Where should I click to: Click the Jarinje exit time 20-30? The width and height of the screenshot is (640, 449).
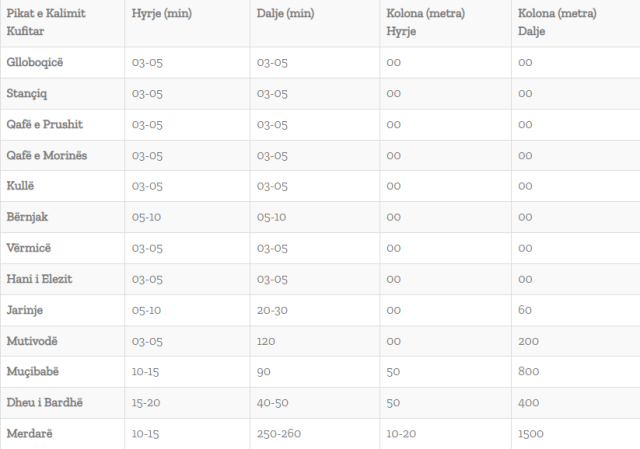pos(272,310)
